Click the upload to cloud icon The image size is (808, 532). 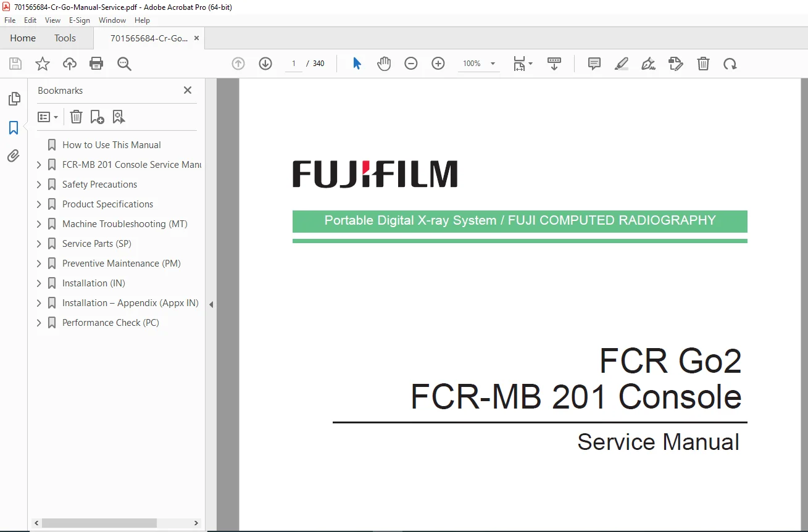(70, 64)
